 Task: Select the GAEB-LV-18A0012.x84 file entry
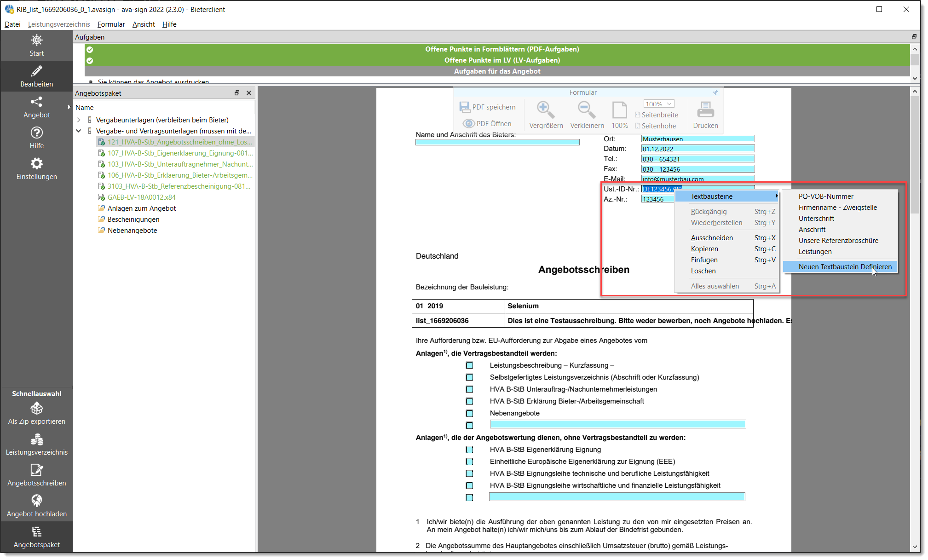point(141,197)
